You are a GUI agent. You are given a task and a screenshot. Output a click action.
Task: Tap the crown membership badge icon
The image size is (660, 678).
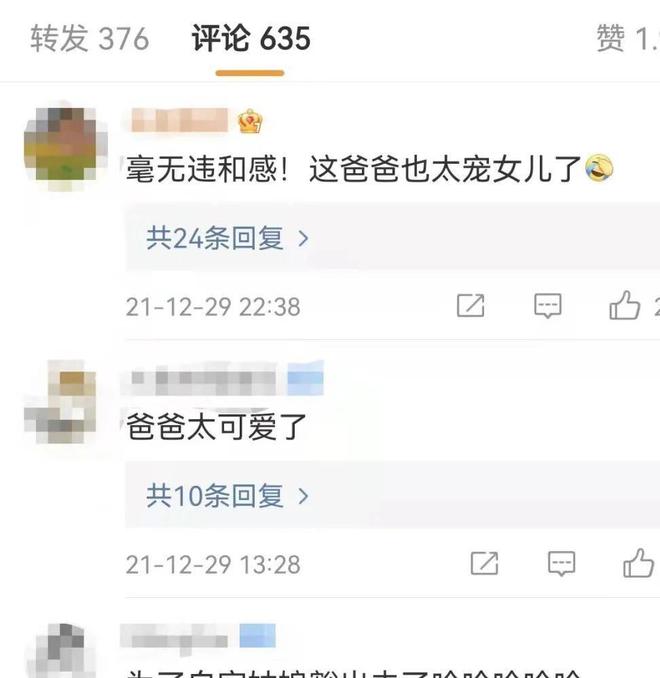tap(250, 122)
